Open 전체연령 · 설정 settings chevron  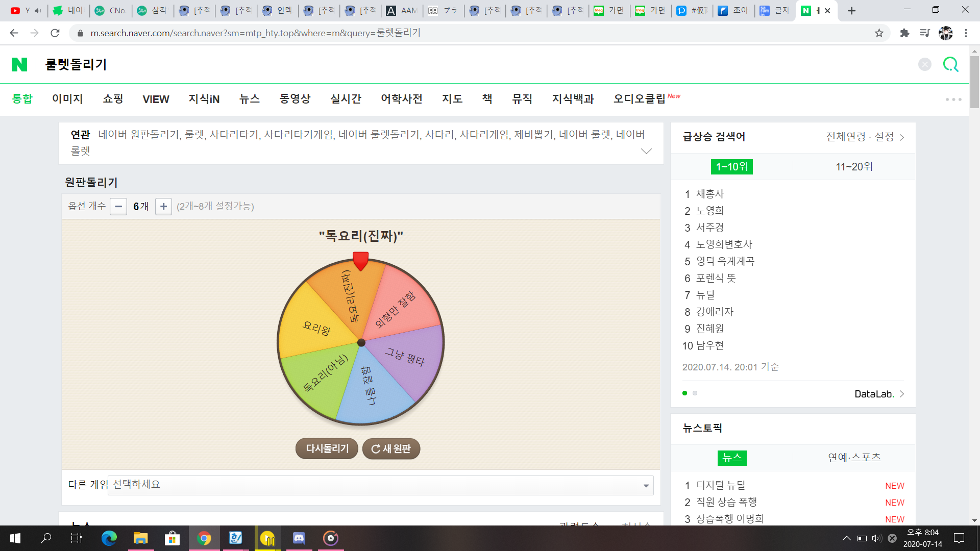902,137
